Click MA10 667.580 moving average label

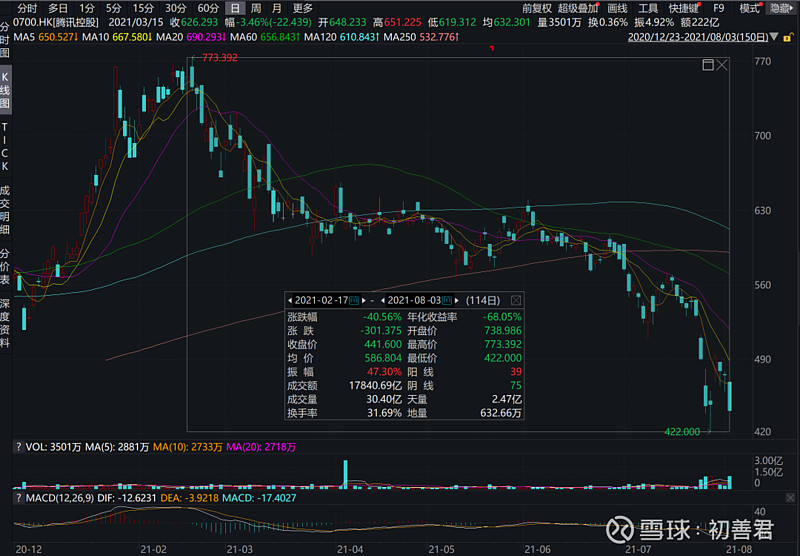118,37
